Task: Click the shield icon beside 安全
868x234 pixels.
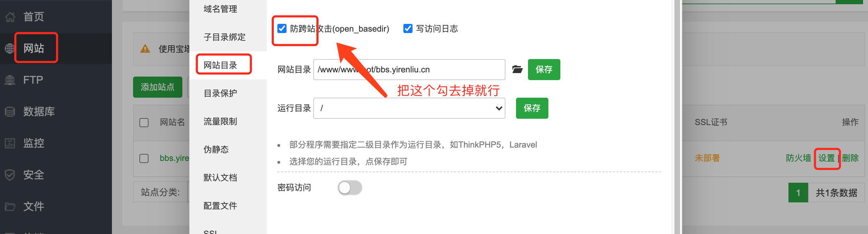Action: tap(10, 175)
